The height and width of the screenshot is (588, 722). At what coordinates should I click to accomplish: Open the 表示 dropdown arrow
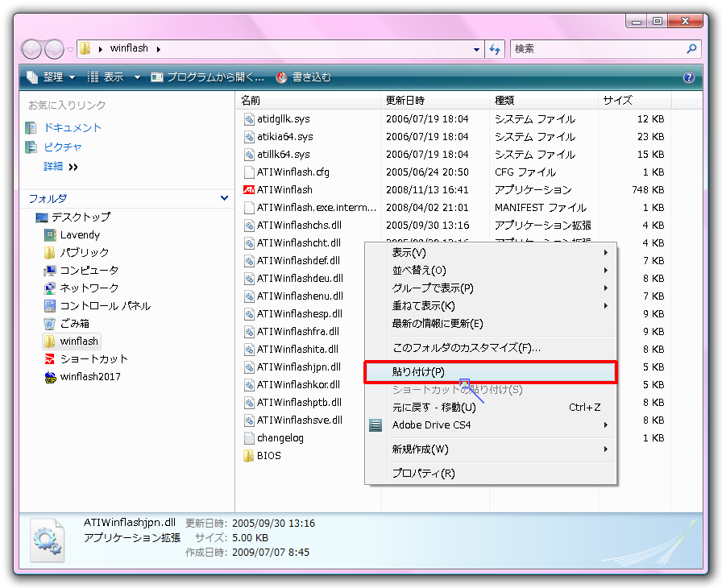tap(137, 77)
